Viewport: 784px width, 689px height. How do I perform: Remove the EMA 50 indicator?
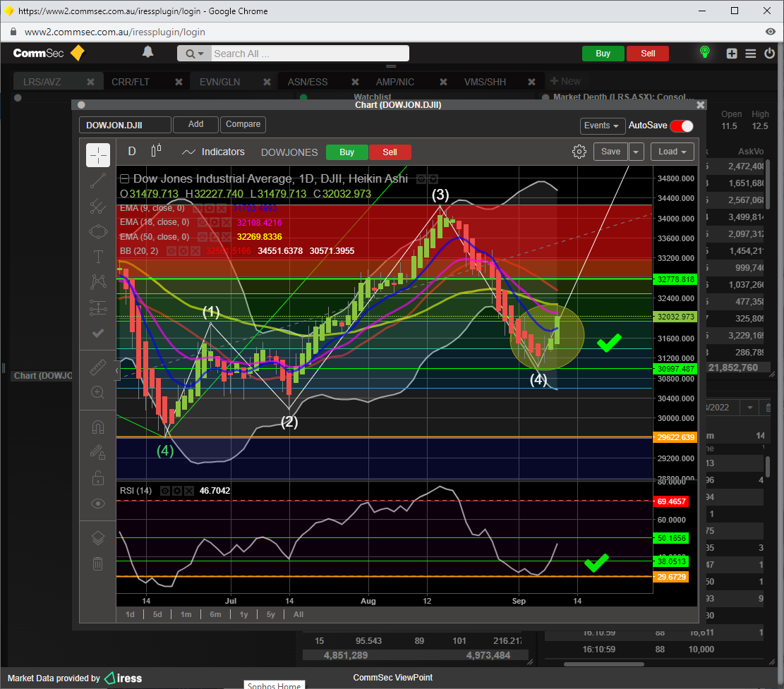pos(226,237)
